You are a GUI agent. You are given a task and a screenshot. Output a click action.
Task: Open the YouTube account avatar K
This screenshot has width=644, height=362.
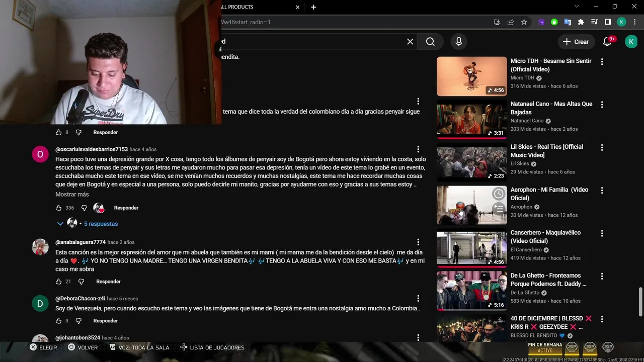(x=631, y=42)
